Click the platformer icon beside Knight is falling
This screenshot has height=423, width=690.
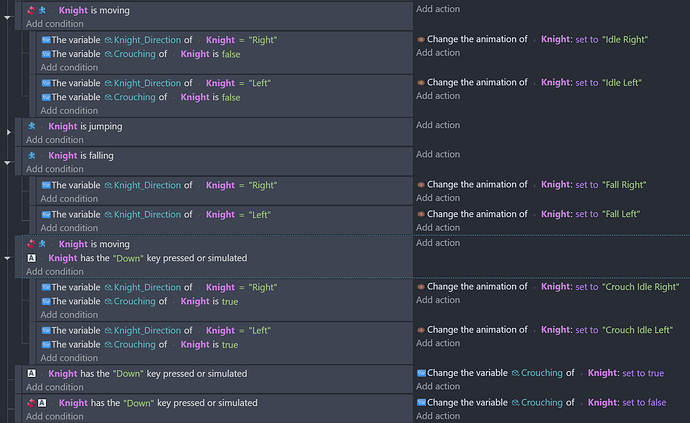click(32, 155)
